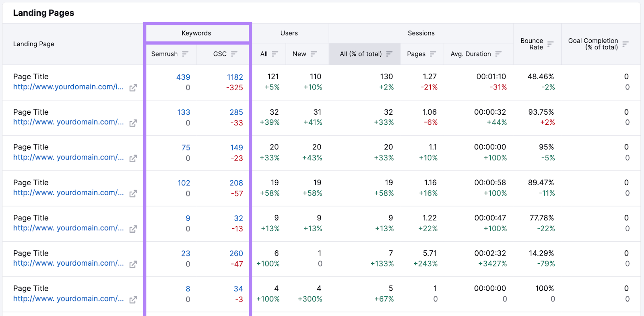Sort by GSC keywords column icon
The width and height of the screenshot is (644, 316).
pos(234,54)
